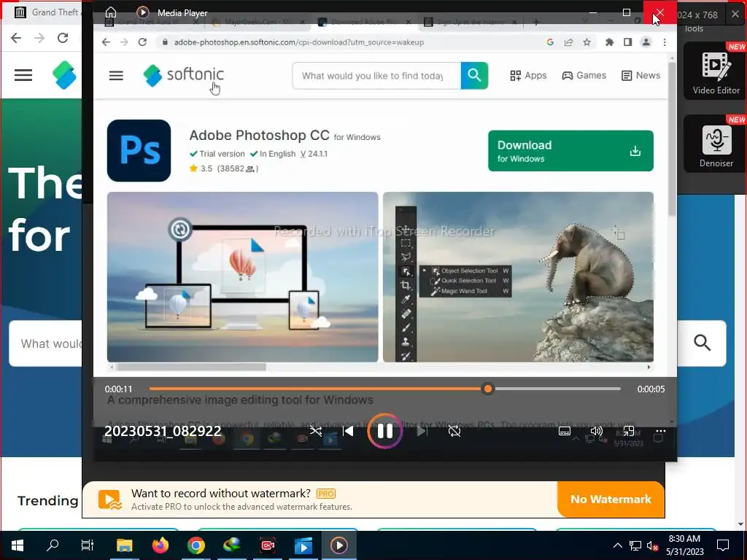Open the Windows notification center
747x560 pixels.
tap(723, 545)
